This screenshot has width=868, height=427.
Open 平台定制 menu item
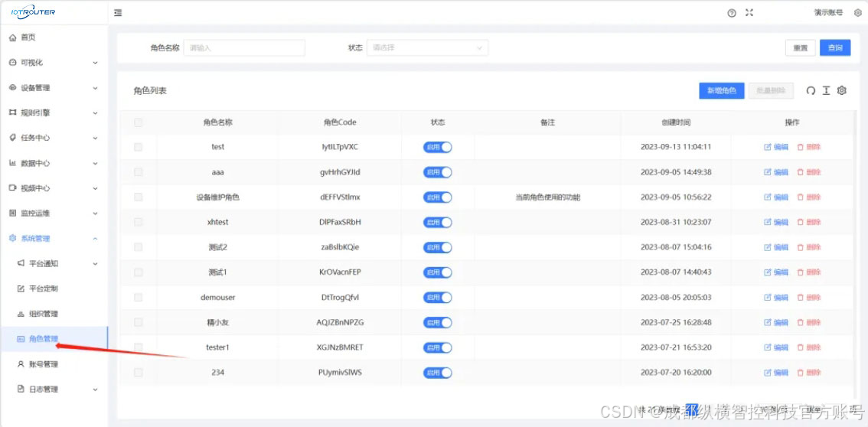pos(54,288)
